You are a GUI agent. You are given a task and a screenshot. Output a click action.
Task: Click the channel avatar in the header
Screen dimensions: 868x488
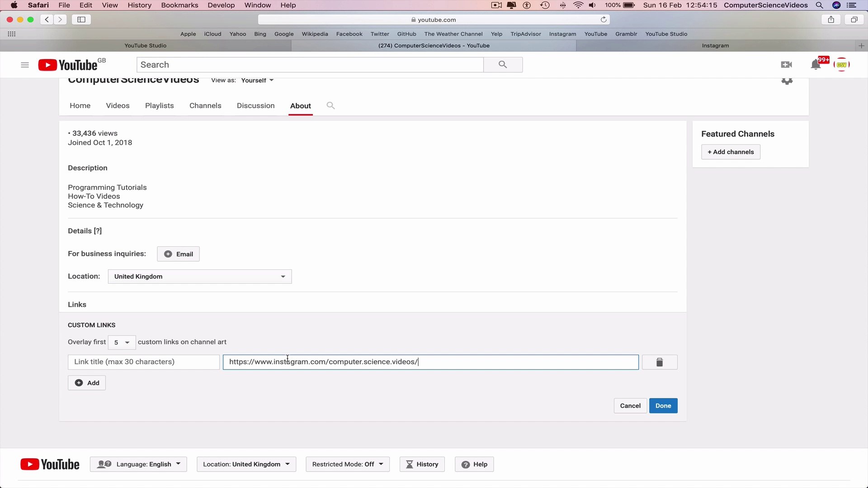click(842, 64)
